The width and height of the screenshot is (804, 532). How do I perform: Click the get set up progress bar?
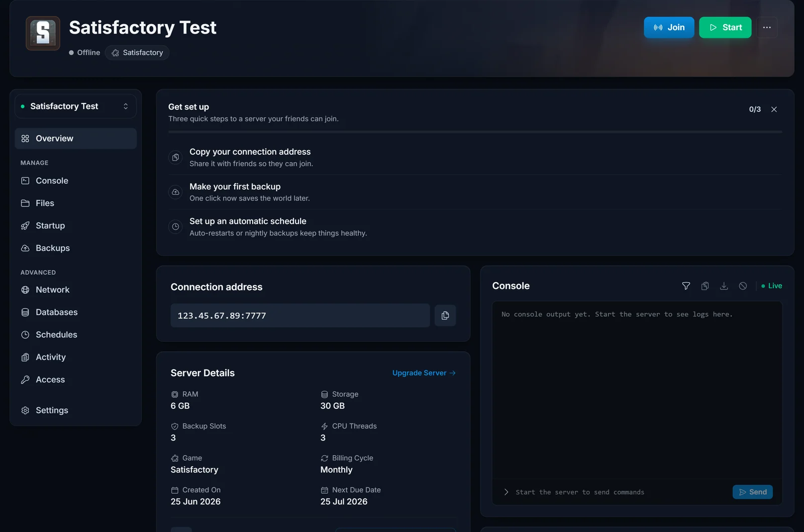[475, 132]
